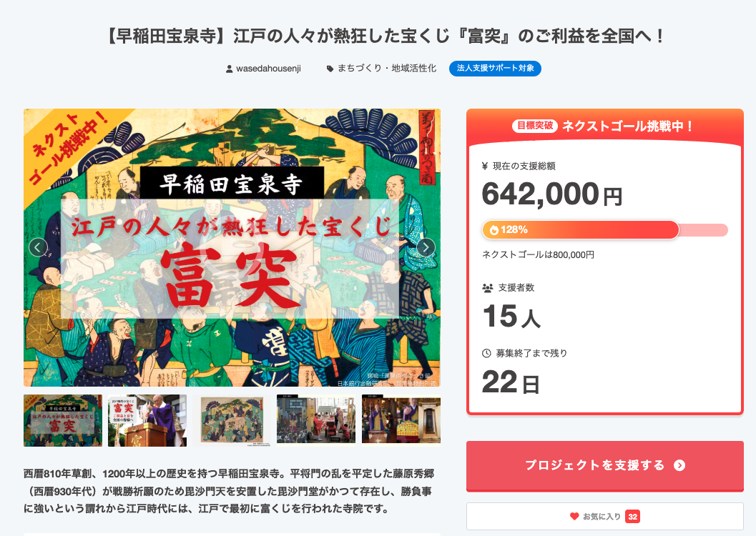Click the yen icon beside 現在の支援総額
Image resolution: width=756 pixels, height=536 pixels.
coord(486,167)
